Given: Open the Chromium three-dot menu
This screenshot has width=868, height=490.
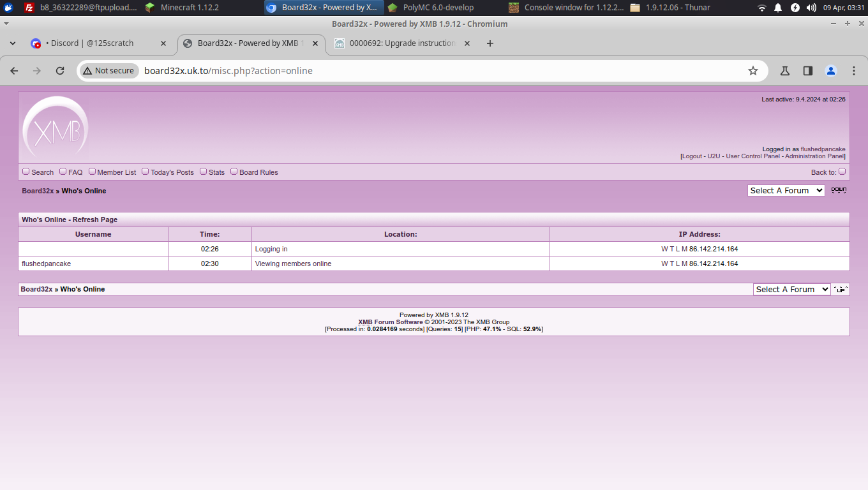Looking at the screenshot, I should tap(854, 71).
